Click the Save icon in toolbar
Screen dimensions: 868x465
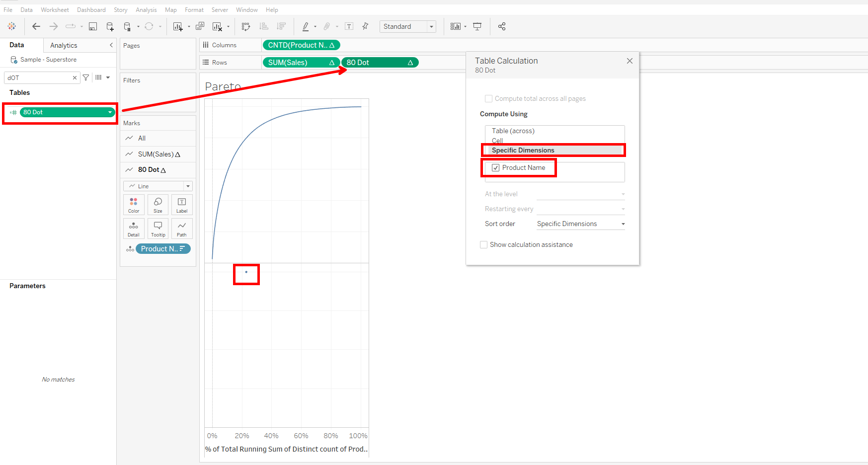click(93, 26)
